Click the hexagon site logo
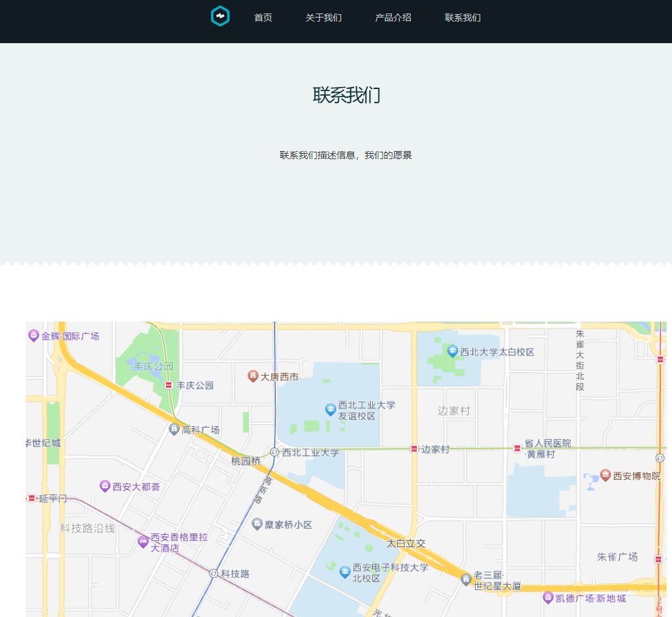Viewport: 672px width, 617px height. point(220,16)
